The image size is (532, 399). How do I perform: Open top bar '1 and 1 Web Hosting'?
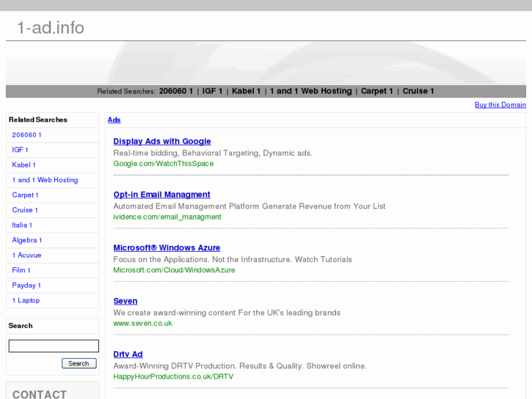pyautogui.click(x=311, y=91)
